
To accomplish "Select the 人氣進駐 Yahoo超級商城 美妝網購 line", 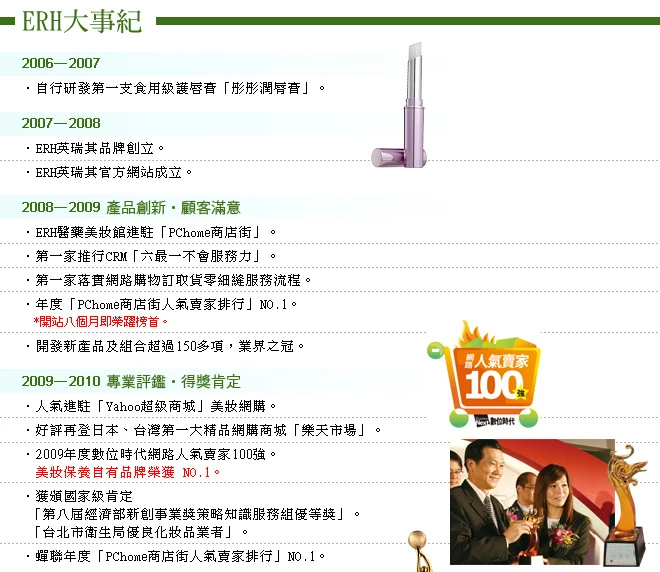I will (151, 406).
